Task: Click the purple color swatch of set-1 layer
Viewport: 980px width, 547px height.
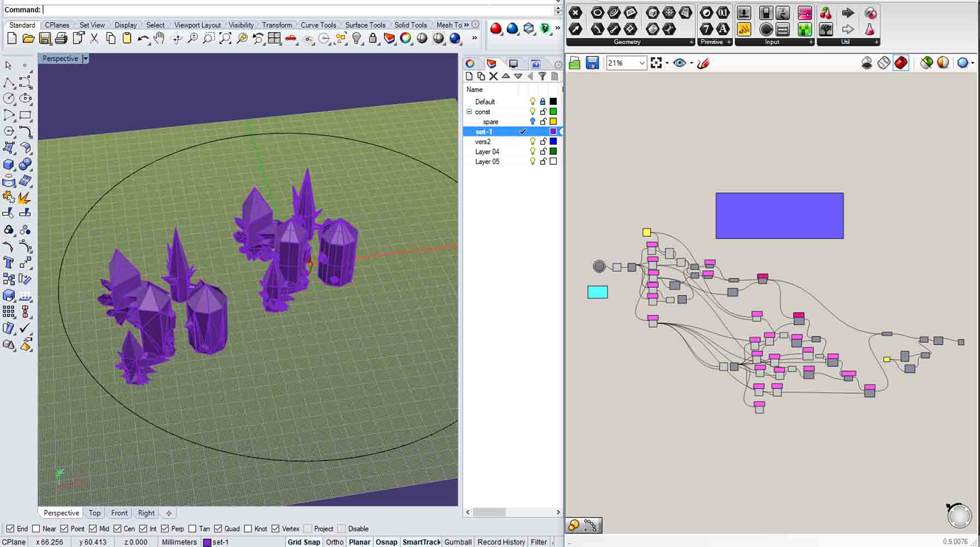Action: click(553, 131)
